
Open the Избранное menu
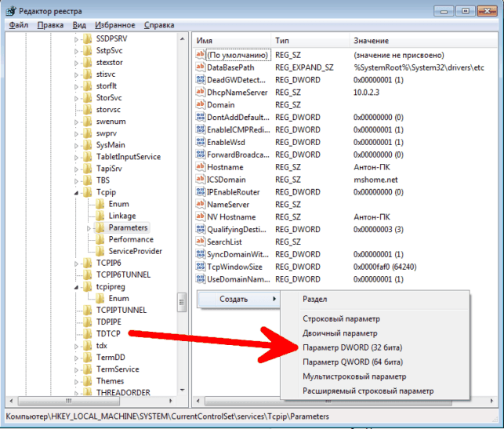(x=115, y=25)
